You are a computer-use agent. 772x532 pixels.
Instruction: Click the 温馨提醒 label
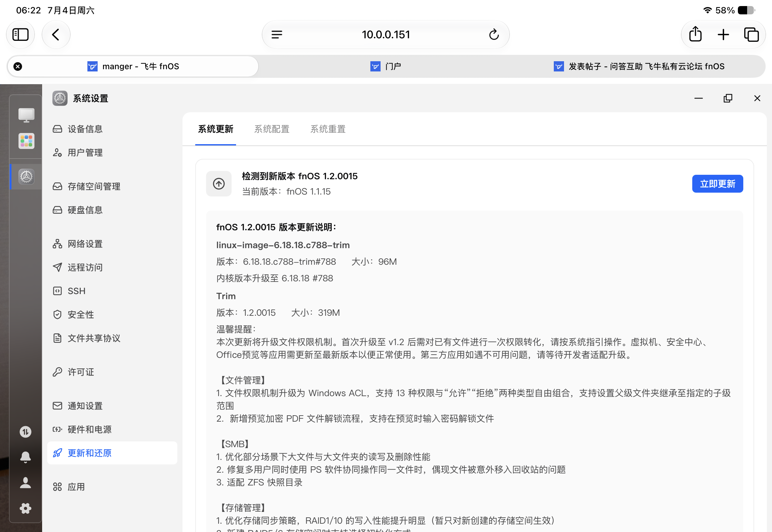coord(236,329)
